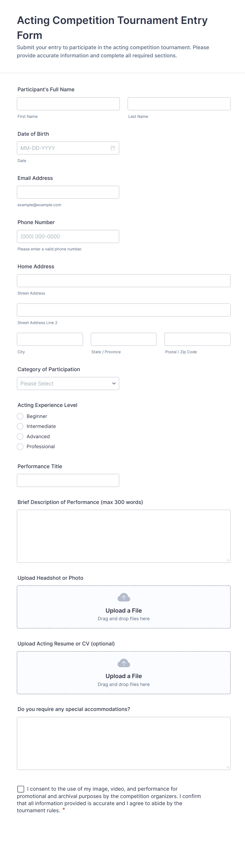245x868 pixels.
Task: Open the Date of Birth calendar icon
Action: (x=113, y=148)
